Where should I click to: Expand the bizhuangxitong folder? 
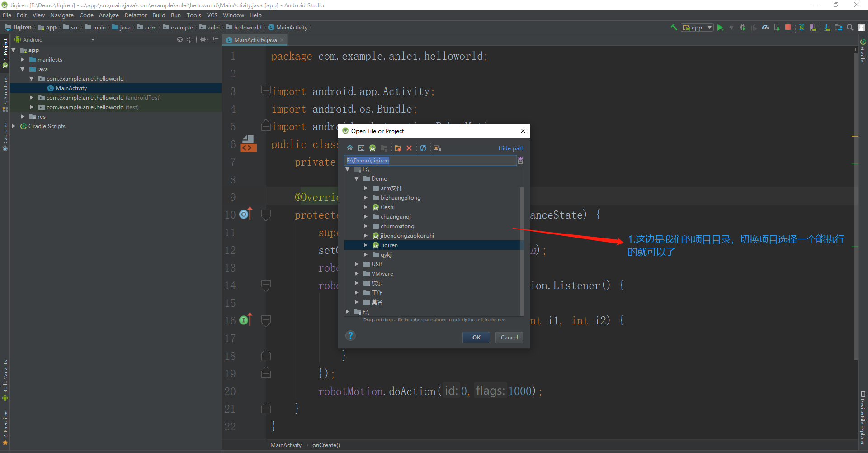(x=366, y=198)
